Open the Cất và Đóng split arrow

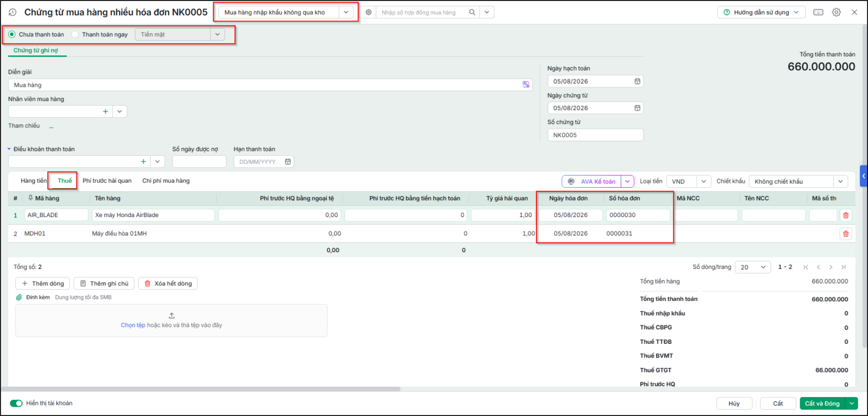[x=852, y=404]
